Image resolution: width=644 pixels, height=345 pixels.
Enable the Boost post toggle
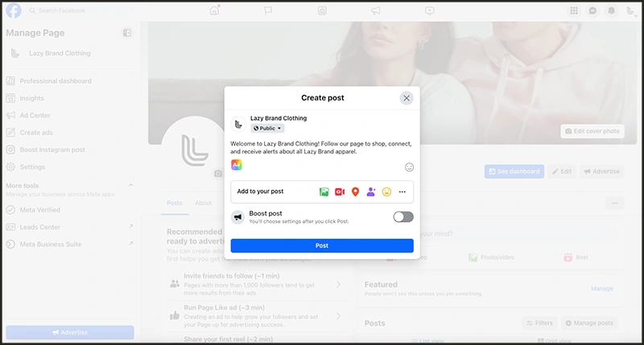click(403, 217)
